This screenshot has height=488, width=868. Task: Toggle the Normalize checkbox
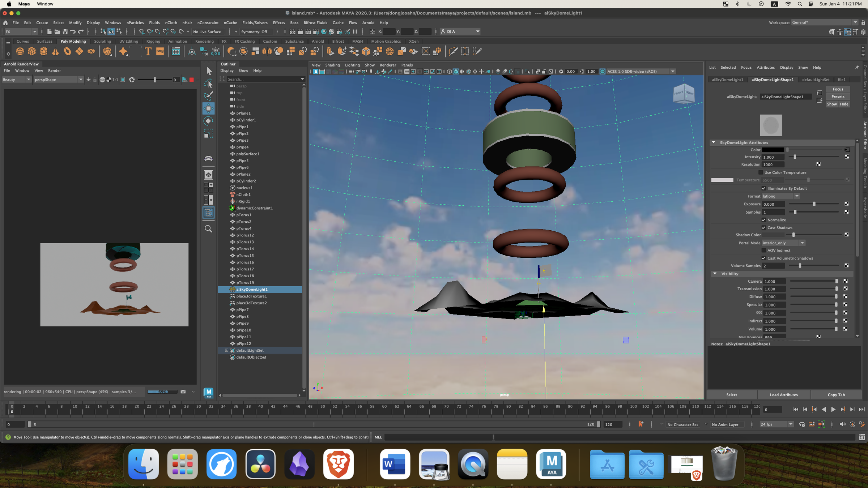tap(764, 220)
